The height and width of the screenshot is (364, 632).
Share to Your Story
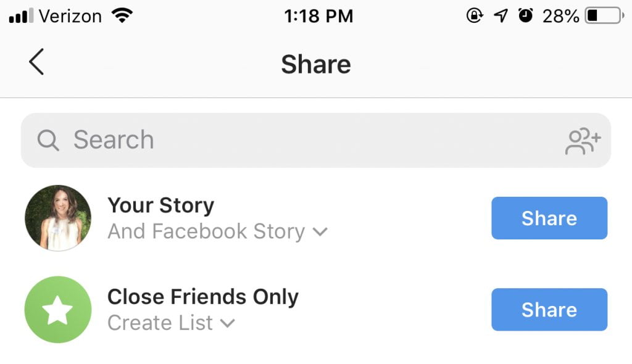coord(549,218)
